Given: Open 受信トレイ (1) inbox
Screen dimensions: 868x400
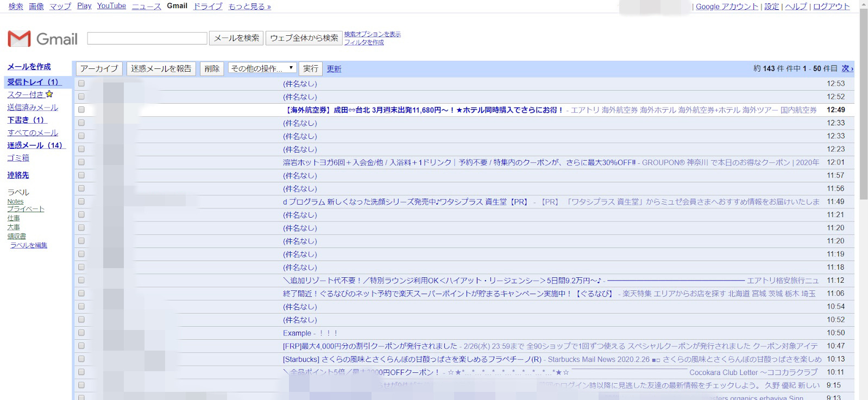Looking at the screenshot, I should tap(33, 82).
